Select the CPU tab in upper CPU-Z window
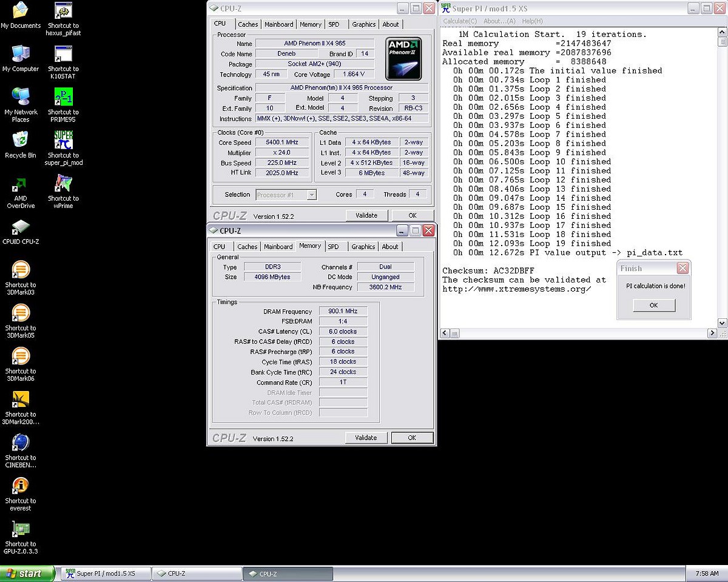This screenshot has height=582, width=728. tap(220, 24)
